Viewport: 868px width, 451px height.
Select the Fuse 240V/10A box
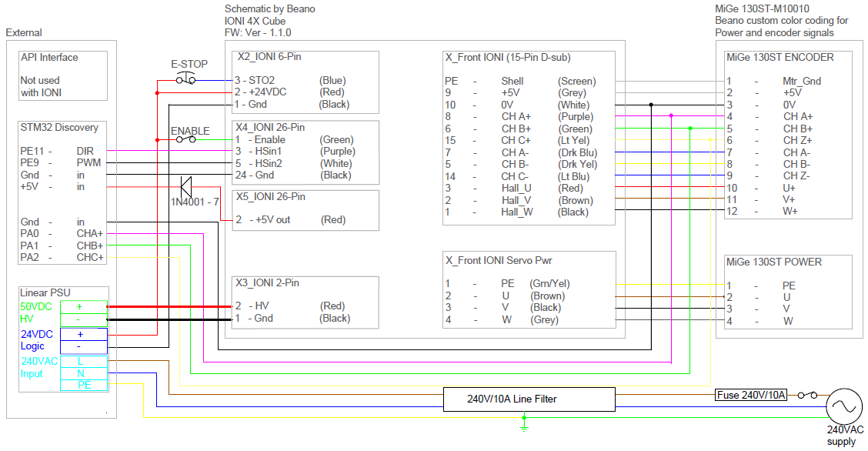point(751,395)
